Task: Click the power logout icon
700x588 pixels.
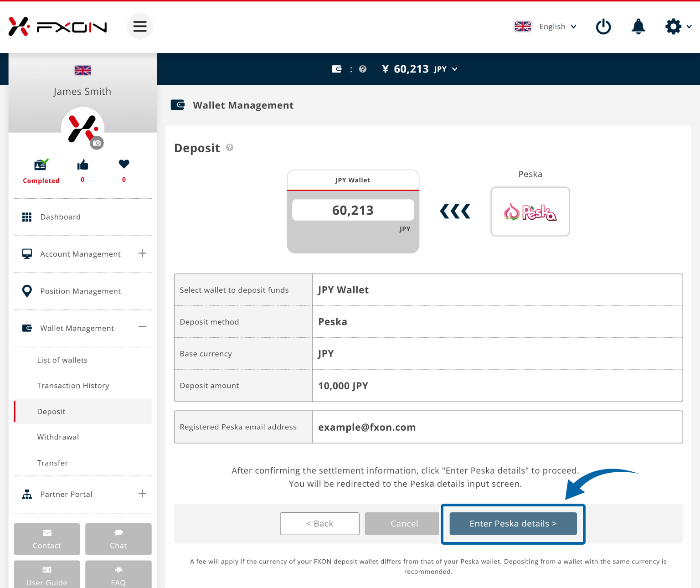Action: pos(603,26)
